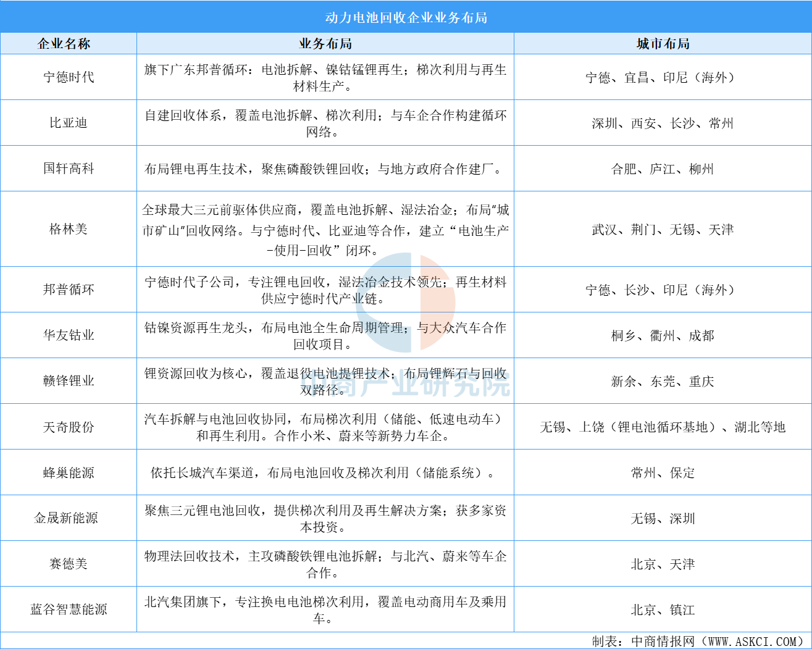The width and height of the screenshot is (812, 649).
Task: Select the company name 国轩高科
Action: (x=69, y=169)
